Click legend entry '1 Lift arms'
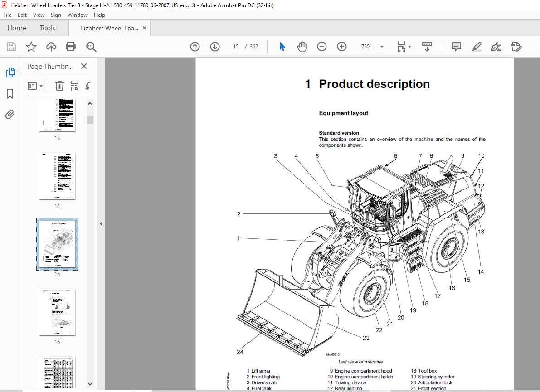 [x=258, y=371]
